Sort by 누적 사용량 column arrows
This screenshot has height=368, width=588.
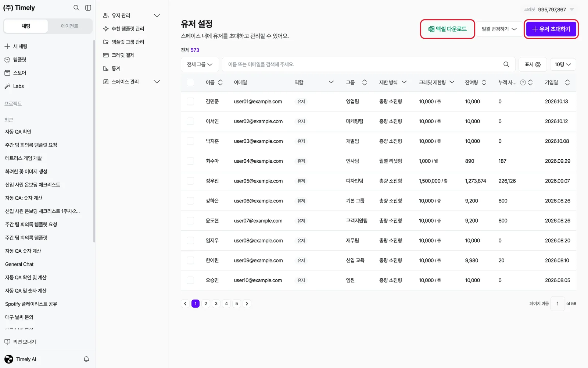coord(530,82)
